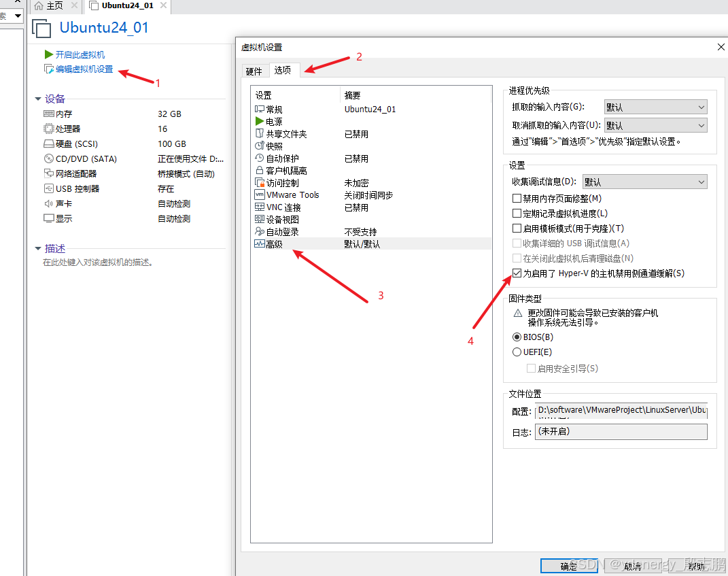Enable 启用模板模式(用于克隆)(T) checkbox
728x576 pixels.
(x=517, y=228)
